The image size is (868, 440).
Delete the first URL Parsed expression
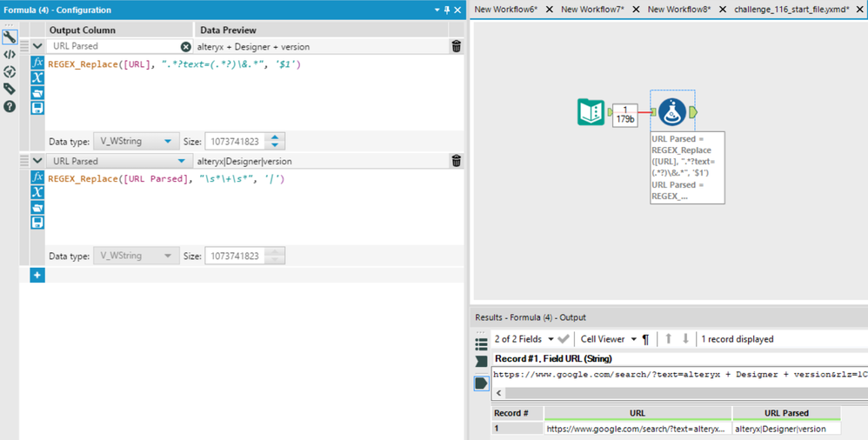(456, 46)
